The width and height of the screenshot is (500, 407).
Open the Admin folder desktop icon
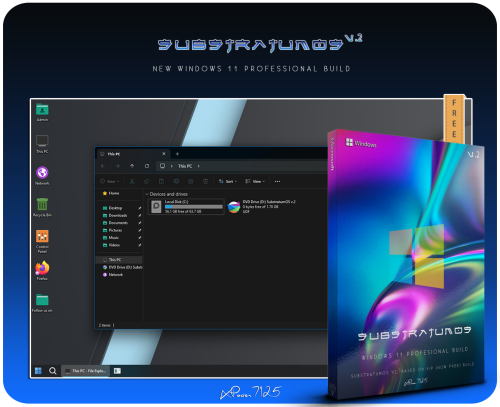(42, 112)
